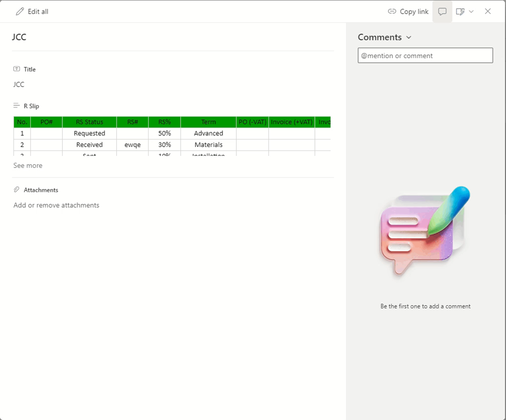Image resolution: width=506 pixels, height=420 pixels.
Task: Click the Received status cell
Action: [x=89, y=145]
